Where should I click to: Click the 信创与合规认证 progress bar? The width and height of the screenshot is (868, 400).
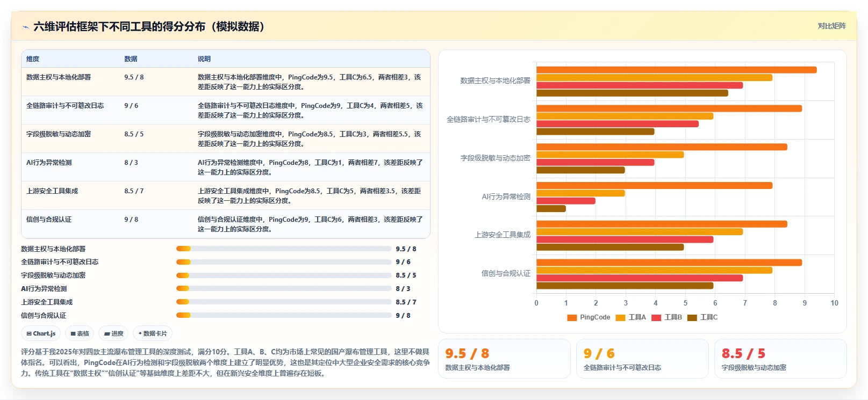click(284, 315)
